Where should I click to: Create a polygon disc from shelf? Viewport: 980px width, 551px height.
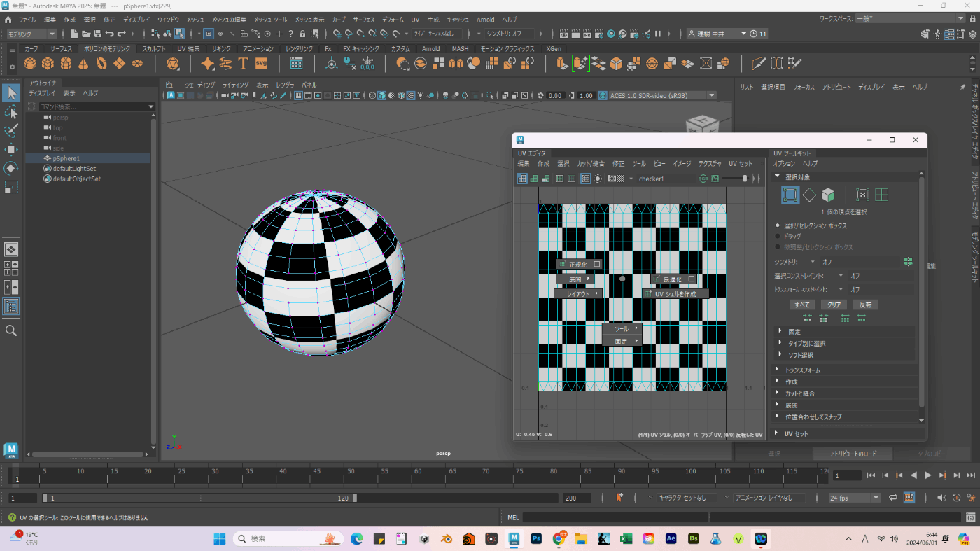pos(137,64)
